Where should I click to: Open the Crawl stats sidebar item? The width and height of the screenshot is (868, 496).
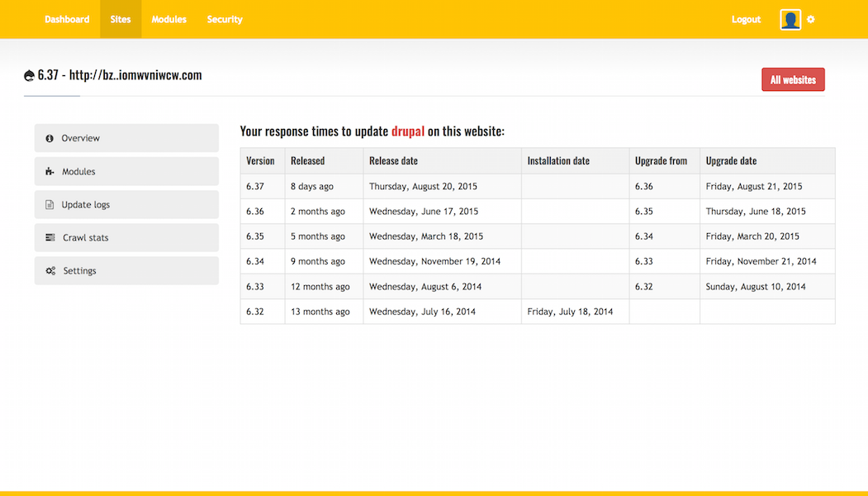pyautogui.click(x=126, y=237)
